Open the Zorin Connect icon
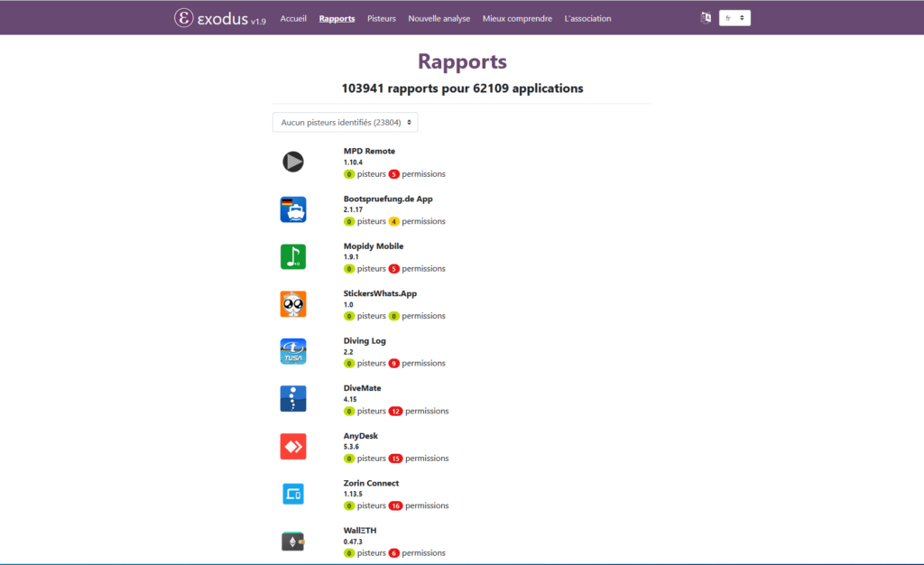The height and width of the screenshot is (565, 924). click(x=293, y=494)
